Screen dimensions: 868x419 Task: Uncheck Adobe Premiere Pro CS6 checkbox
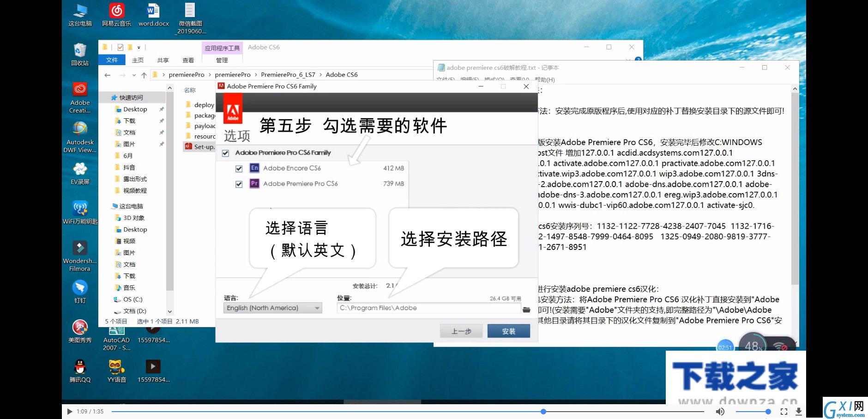tap(239, 184)
